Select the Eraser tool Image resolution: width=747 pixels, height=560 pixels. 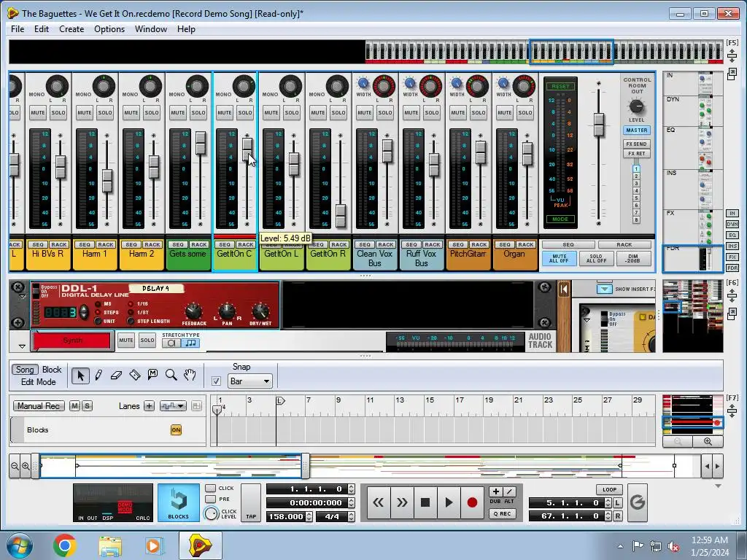(116, 376)
